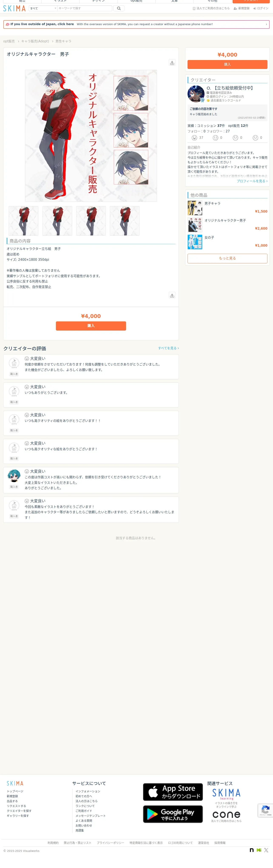Open 特定商取引法に基づく表示 link
The image size is (273, 868).
click(x=146, y=843)
